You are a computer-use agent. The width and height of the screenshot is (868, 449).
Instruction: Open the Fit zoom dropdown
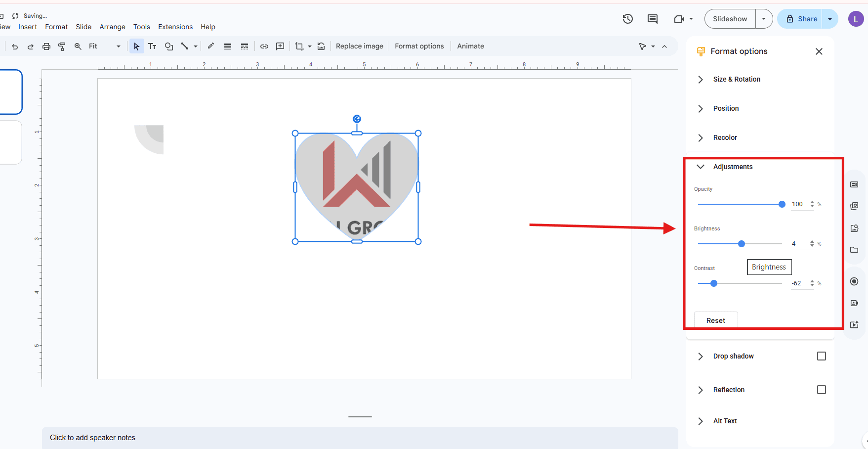pos(105,46)
